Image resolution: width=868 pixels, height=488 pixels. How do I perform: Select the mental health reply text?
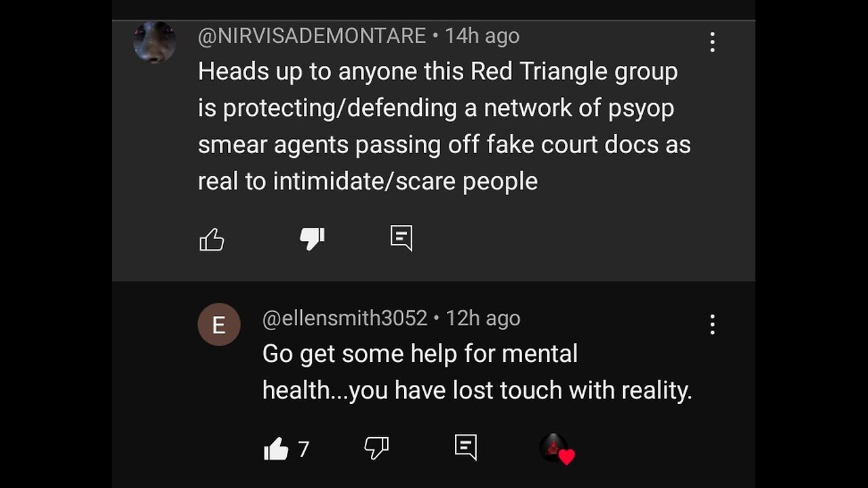(477, 372)
